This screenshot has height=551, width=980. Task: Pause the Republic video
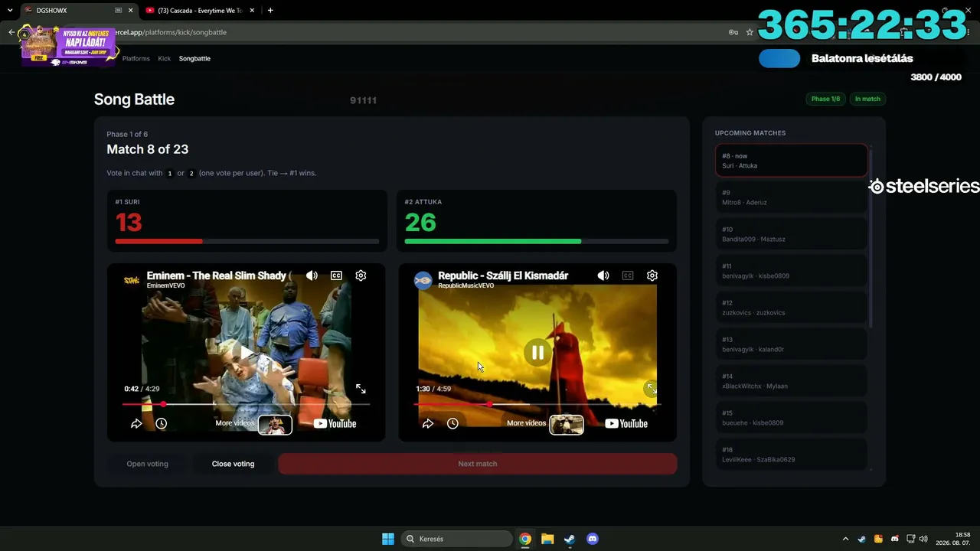pyautogui.click(x=537, y=352)
